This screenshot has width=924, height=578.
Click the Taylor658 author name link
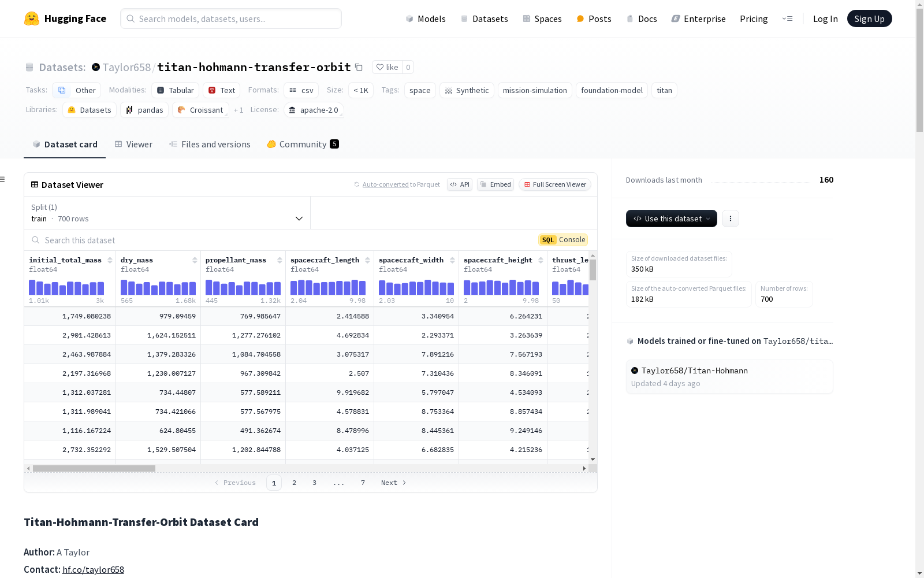tap(126, 67)
